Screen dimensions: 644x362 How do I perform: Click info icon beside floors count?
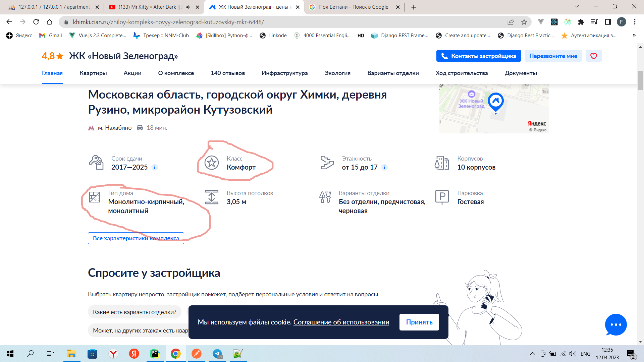coord(384,167)
